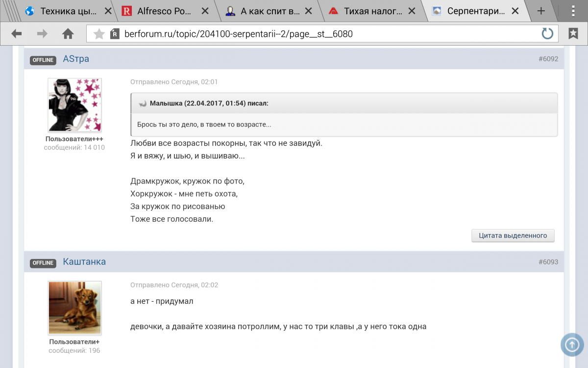Image resolution: width=588 pixels, height=368 pixels.
Task: Click the browser forward arrow
Action: click(42, 34)
